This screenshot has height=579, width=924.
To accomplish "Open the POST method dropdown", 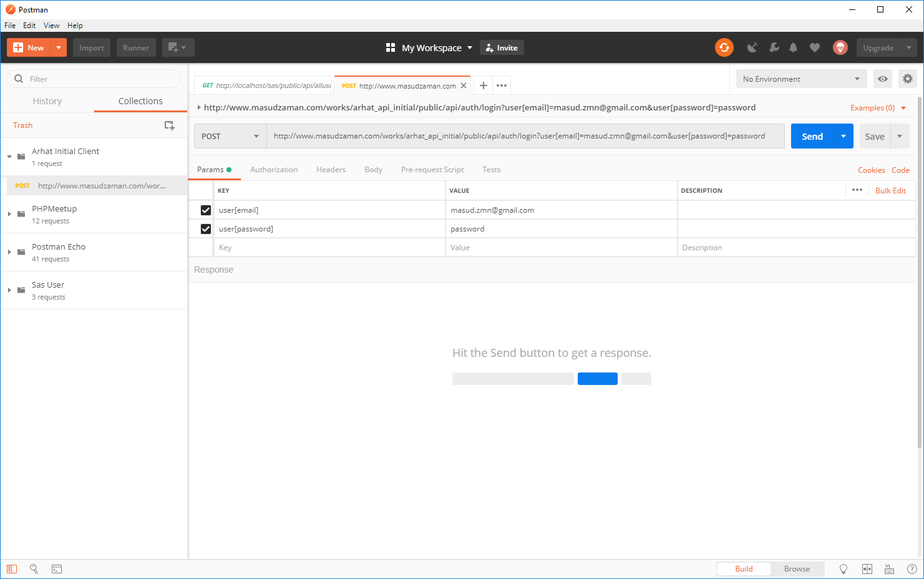I will tap(230, 136).
